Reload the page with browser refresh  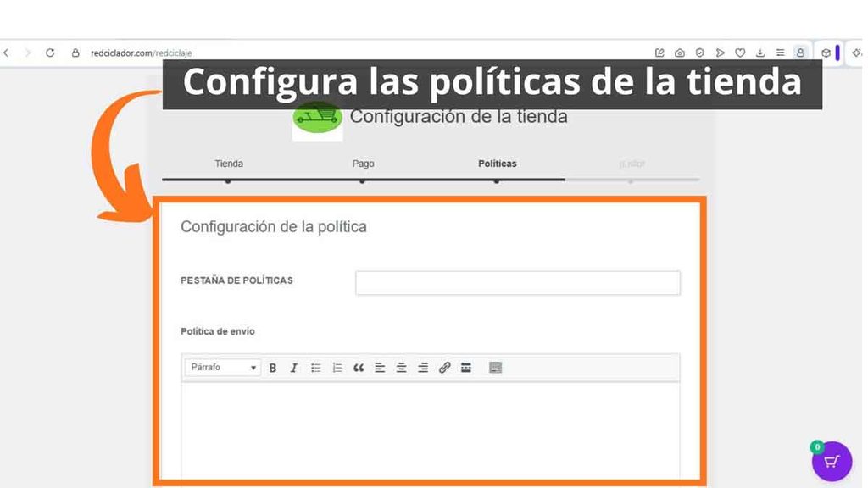[50, 53]
